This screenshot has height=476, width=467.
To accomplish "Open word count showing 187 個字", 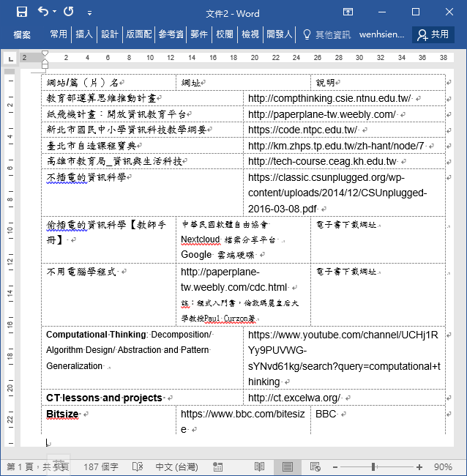I will [x=101, y=467].
